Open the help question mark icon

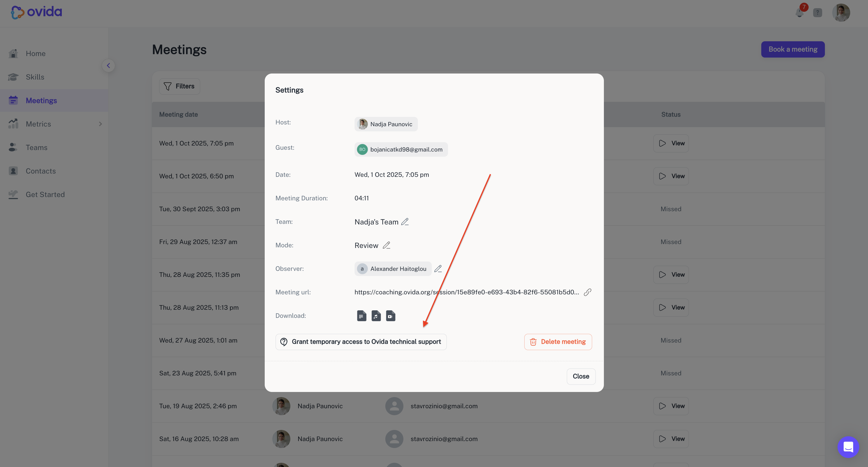(817, 13)
